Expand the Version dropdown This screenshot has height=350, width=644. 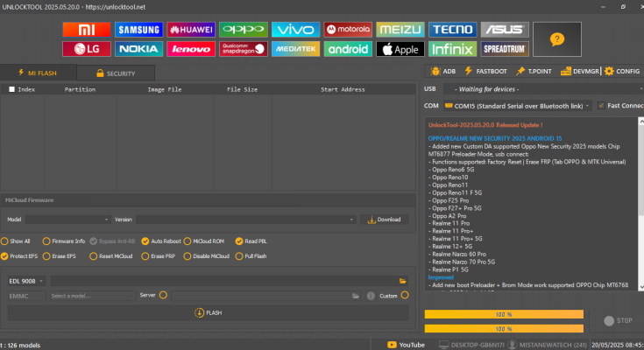pyautogui.click(x=245, y=220)
